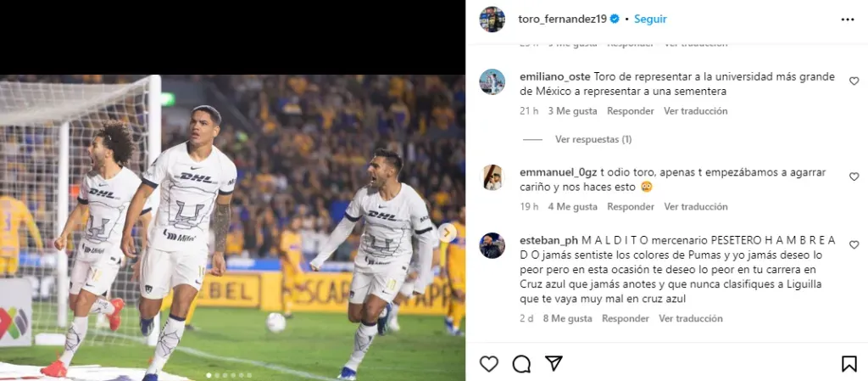Open comments using the speech bubble icon
Screen dimensions: 868x381
coord(521,364)
